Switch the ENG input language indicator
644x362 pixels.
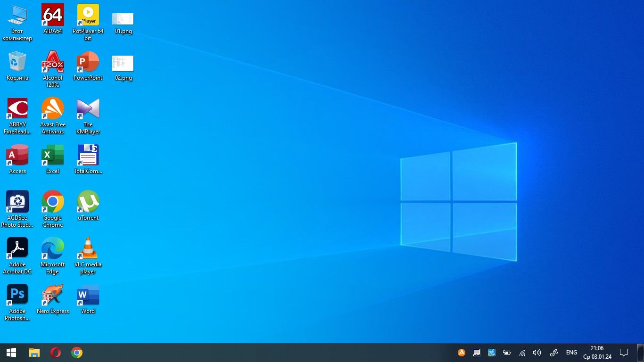pos(571,353)
